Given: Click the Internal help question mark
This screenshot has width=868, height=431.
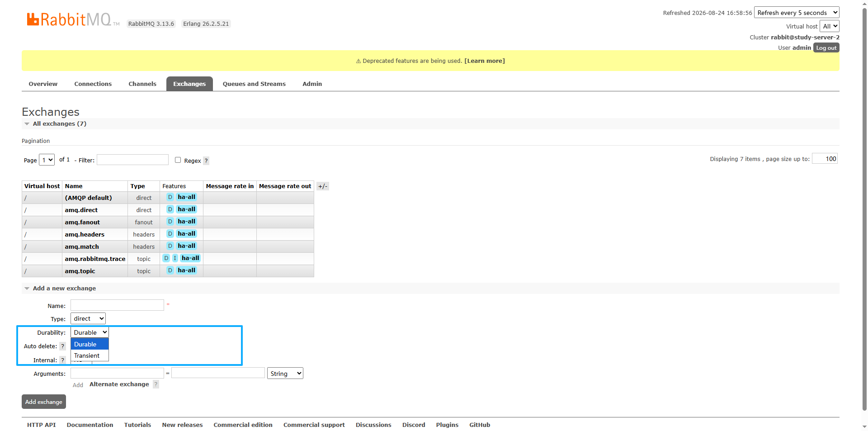Looking at the screenshot, I should tap(63, 360).
